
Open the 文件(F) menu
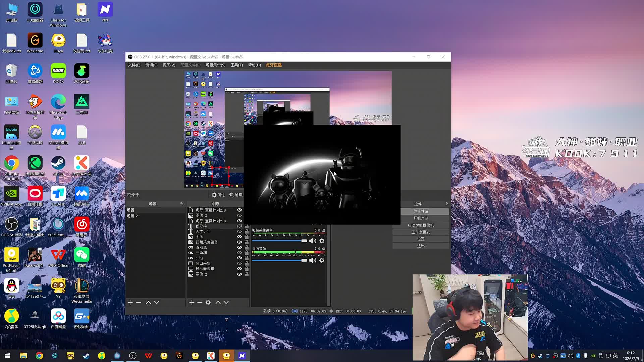click(x=134, y=65)
